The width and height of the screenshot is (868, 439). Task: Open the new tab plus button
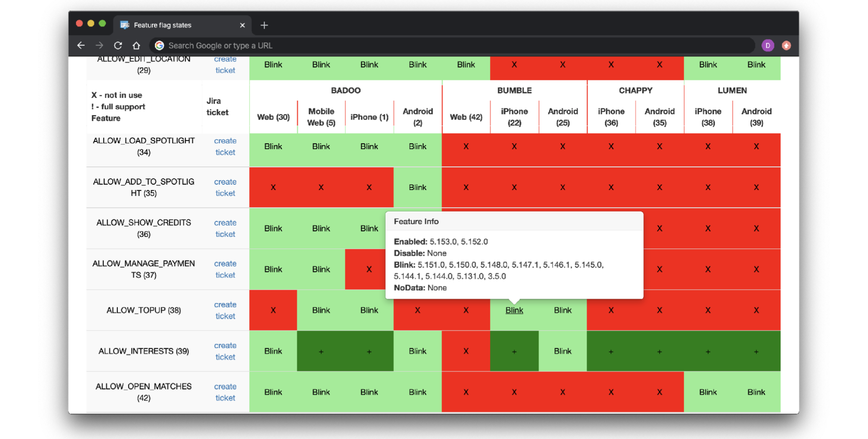coord(264,25)
